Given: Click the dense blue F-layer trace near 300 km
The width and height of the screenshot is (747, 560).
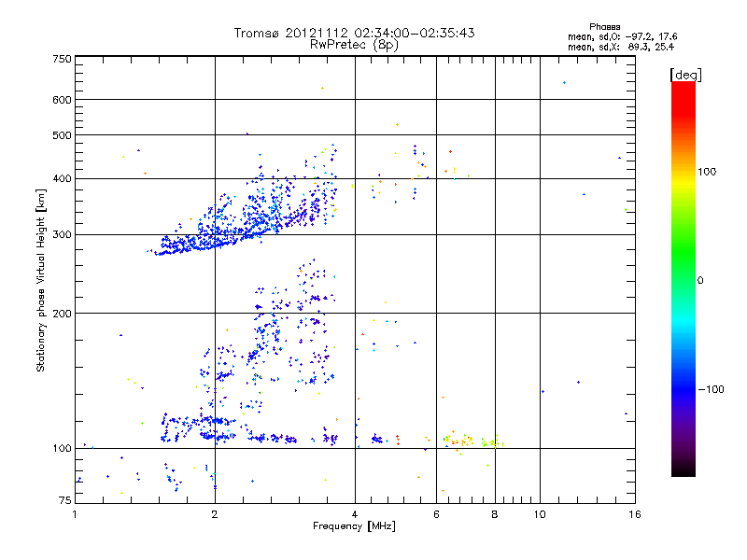Looking at the screenshot, I should 215,238.
